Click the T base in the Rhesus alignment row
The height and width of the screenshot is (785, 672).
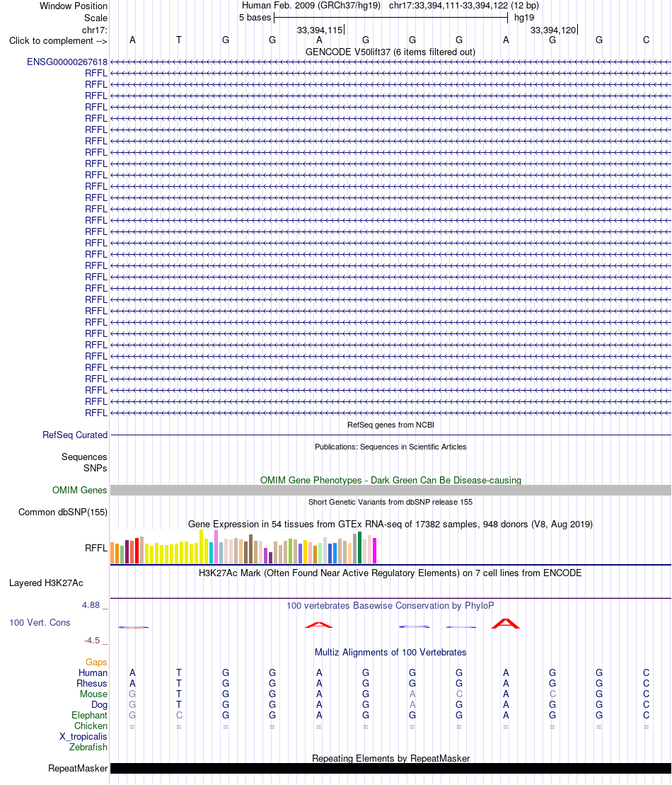tap(179, 683)
